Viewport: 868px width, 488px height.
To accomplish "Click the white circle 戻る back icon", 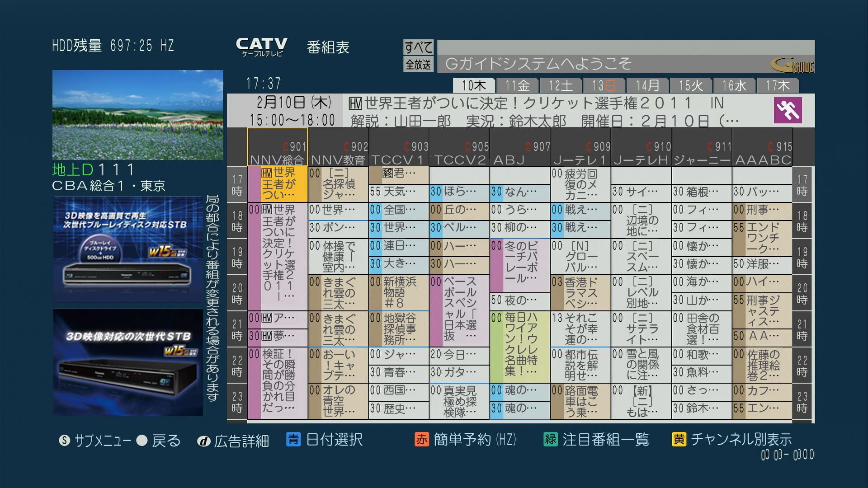I will click(x=142, y=441).
